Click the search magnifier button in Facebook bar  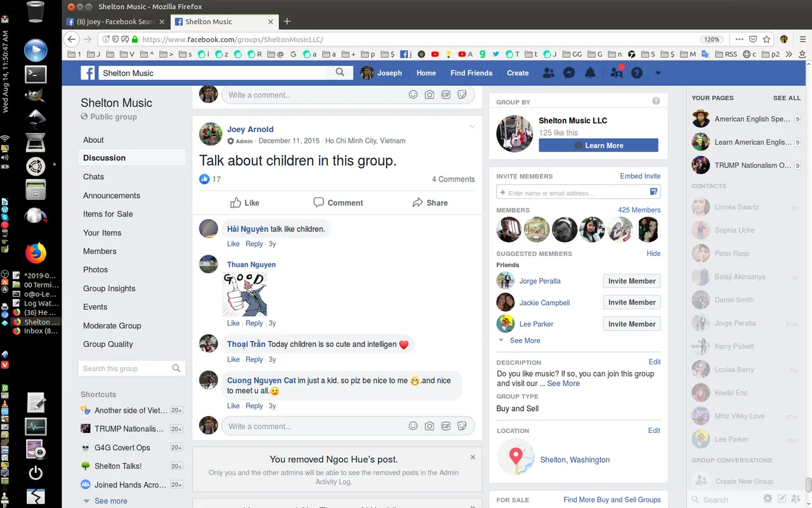(341, 72)
